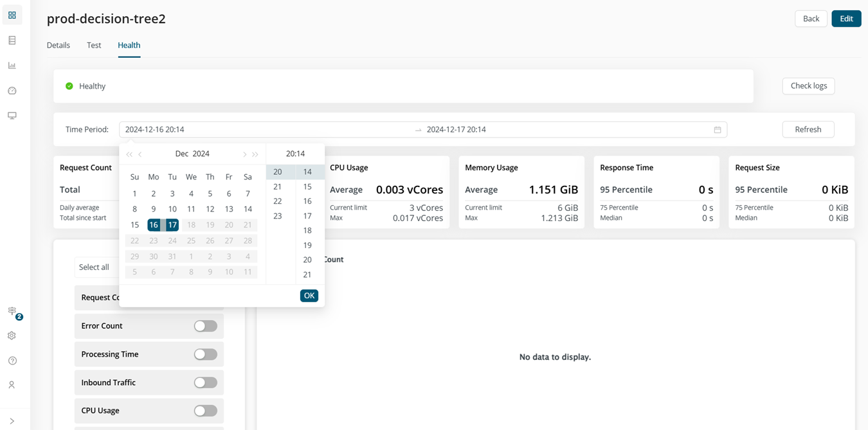Click the 2024 year label in picker header
This screenshot has width=868, height=430.
pos(201,154)
